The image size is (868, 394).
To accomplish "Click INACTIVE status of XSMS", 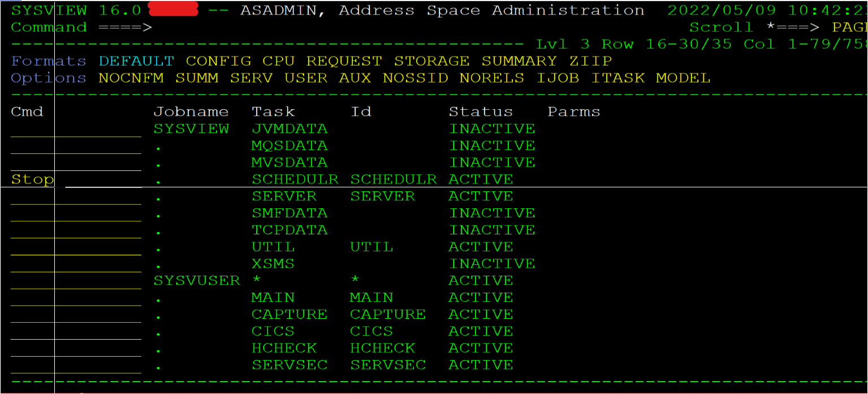I will pos(492,264).
